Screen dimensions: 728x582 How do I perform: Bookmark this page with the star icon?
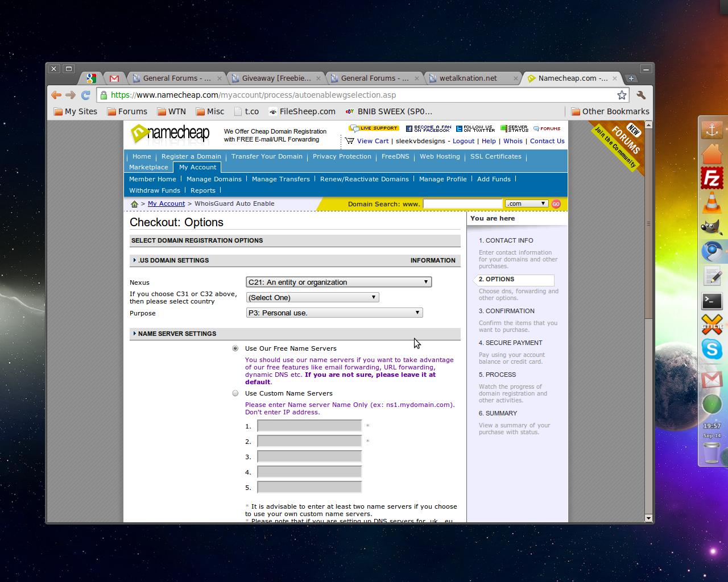click(622, 95)
